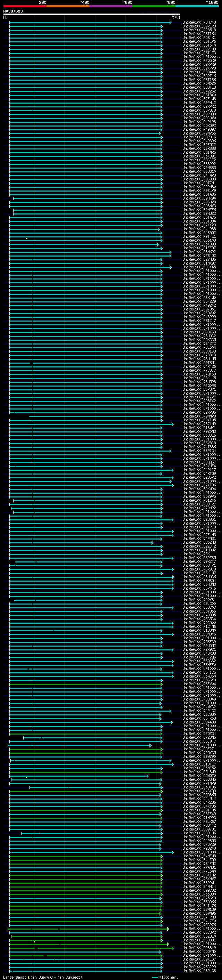Select the UniRef100_B7FLW8 label
The image size is (222, 980).
pyautogui.click(x=199, y=99)
